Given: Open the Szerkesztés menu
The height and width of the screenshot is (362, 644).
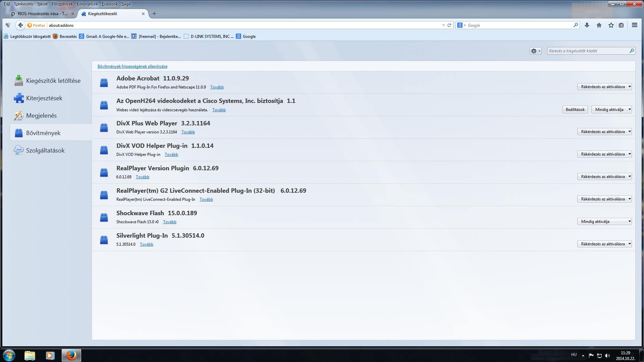Looking at the screenshot, I should [23, 4].
